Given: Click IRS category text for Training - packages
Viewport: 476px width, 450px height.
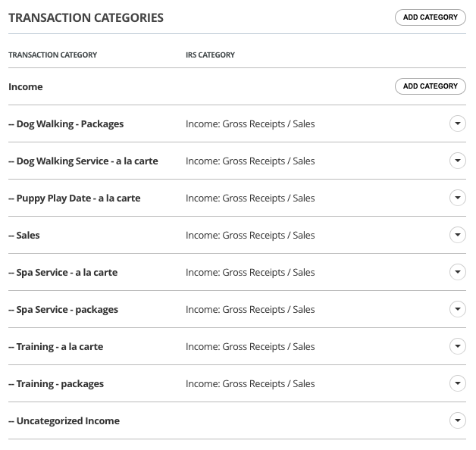Looking at the screenshot, I should 250,383.
